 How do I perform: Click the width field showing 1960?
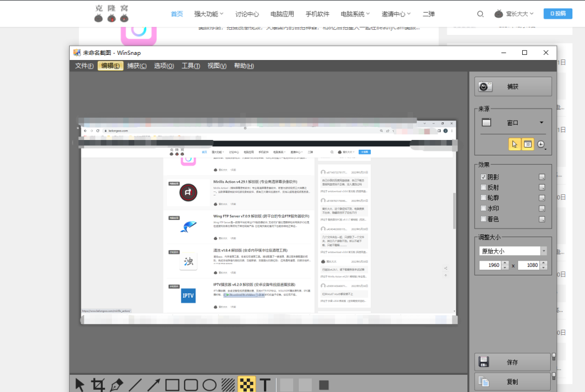(x=491, y=265)
